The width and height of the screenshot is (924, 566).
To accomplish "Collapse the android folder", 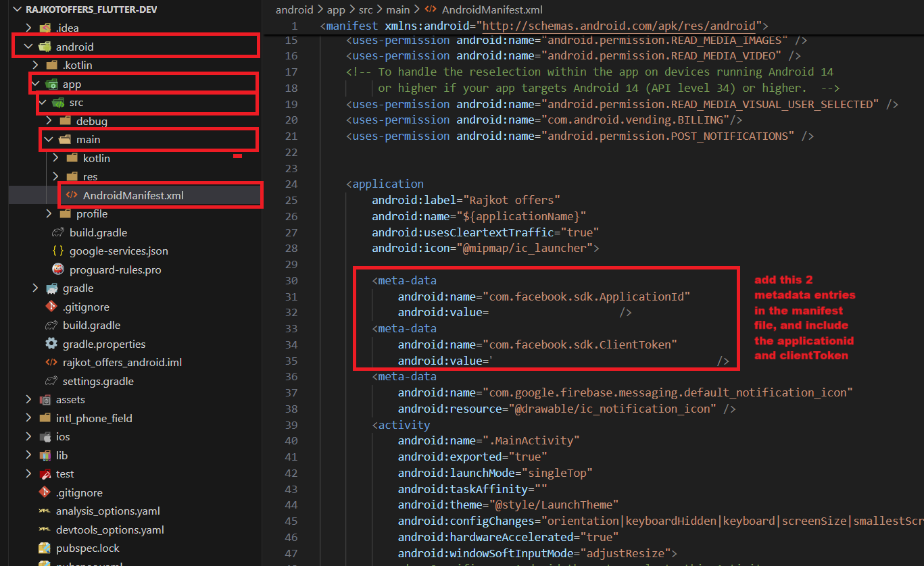I will (28, 47).
